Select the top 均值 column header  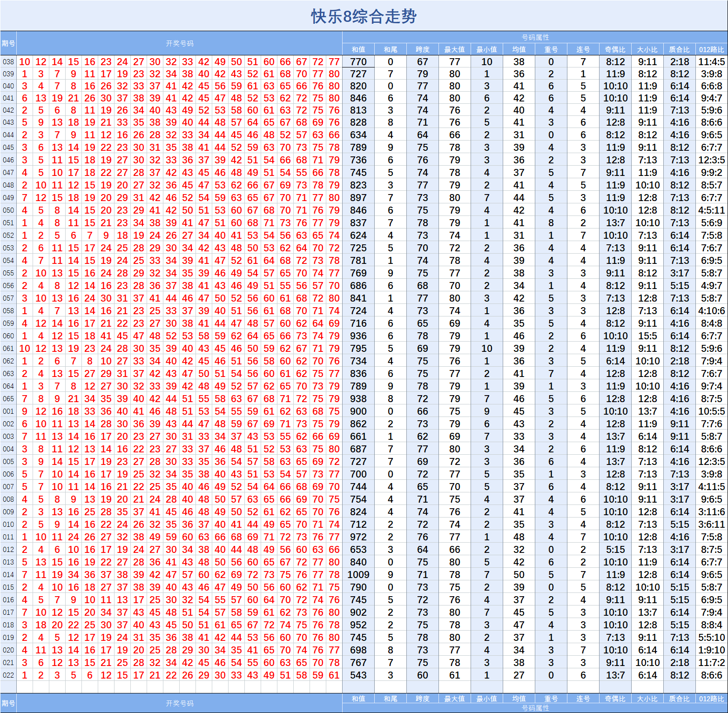pyautogui.click(x=519, y=49)
